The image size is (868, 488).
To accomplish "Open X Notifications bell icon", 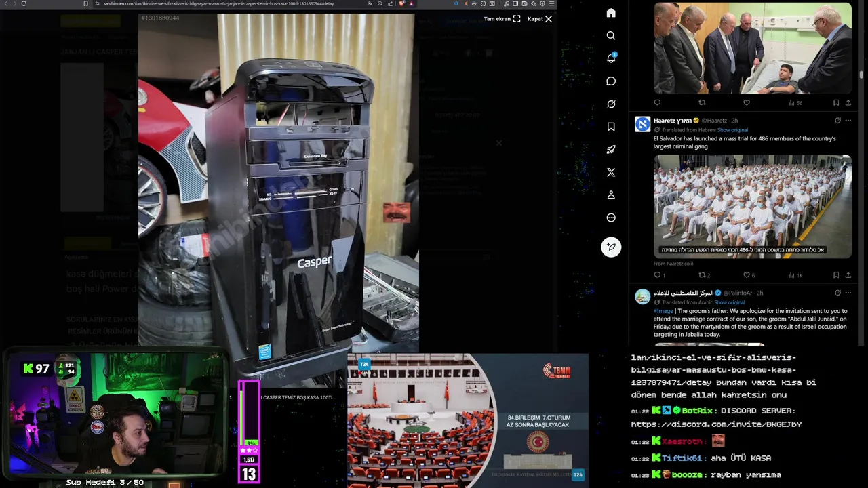I will tap(611, 58).
